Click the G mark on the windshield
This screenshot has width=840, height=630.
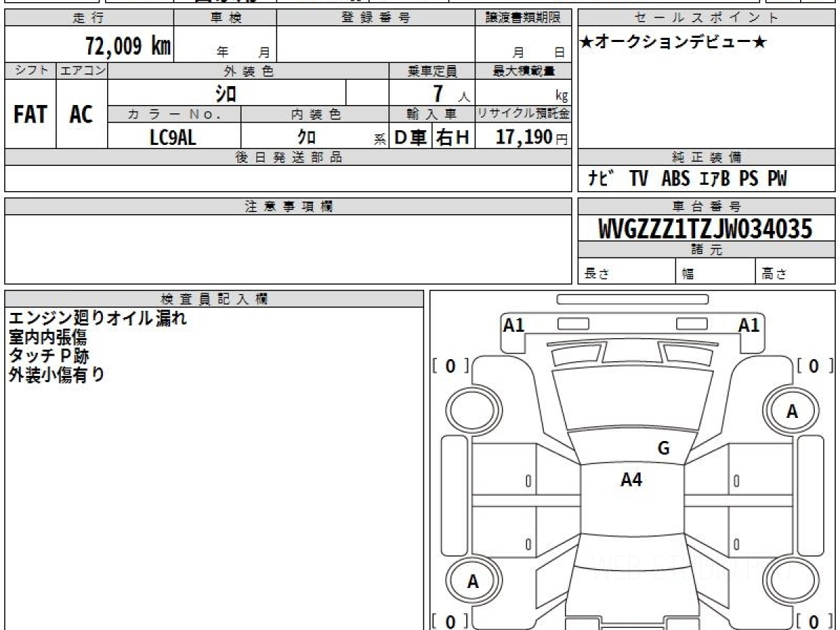coord(664,449)
